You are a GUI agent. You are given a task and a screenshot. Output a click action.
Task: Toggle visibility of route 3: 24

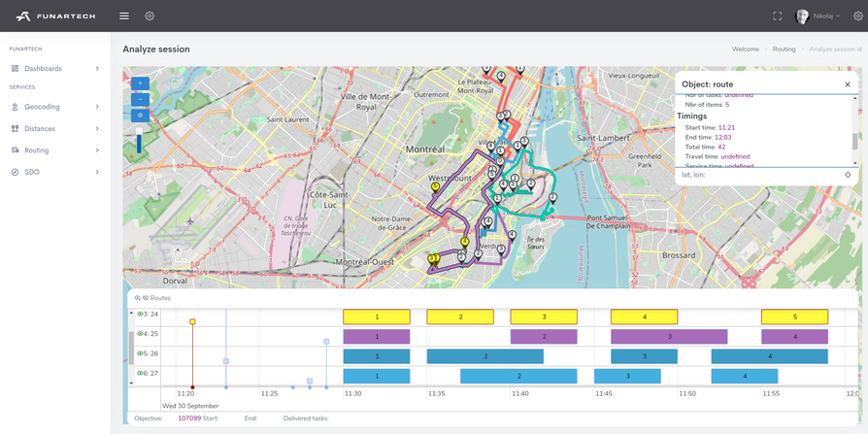coord(141,315)
